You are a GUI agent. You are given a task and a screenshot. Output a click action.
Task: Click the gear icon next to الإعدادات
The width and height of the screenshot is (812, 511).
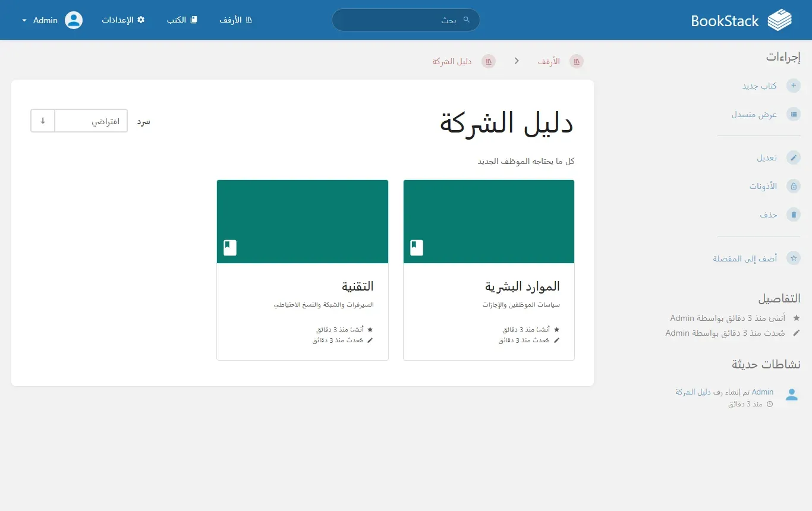pyautogui.click(x=141, y=20)
